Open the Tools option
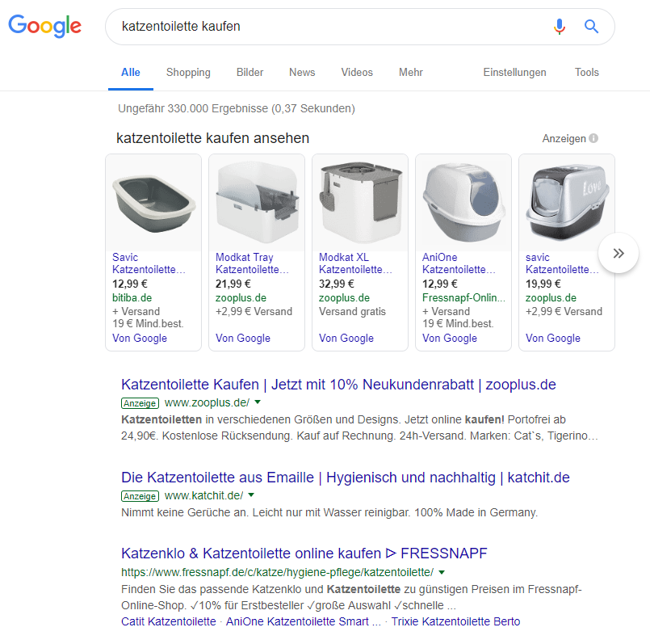Viewport: 650px width, 644px height. tap(586, 73)
